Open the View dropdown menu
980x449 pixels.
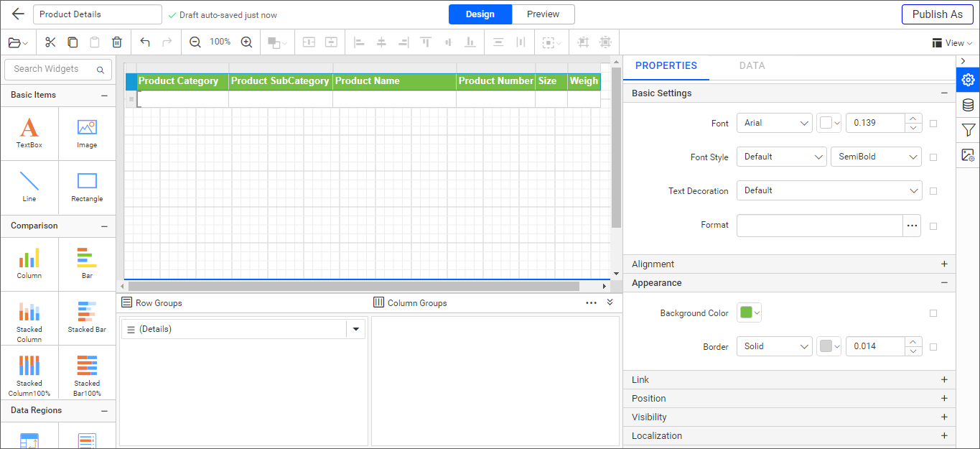952,43
